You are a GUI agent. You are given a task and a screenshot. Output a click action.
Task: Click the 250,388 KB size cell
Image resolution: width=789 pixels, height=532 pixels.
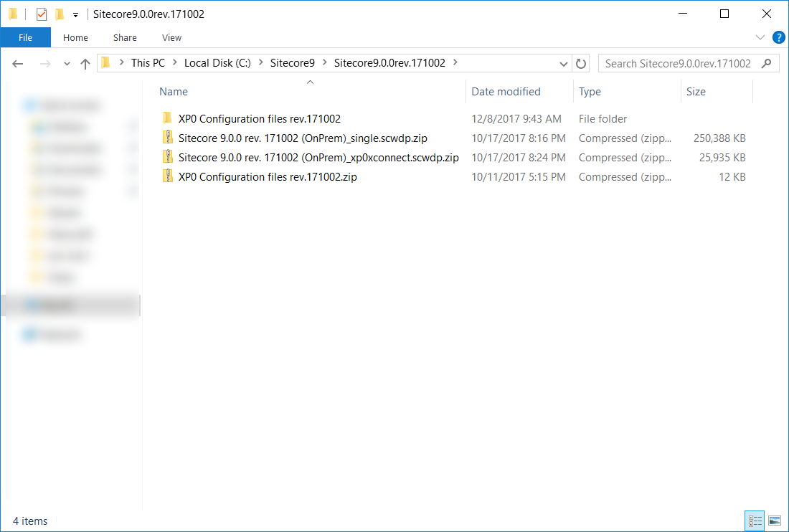(719, 138)
